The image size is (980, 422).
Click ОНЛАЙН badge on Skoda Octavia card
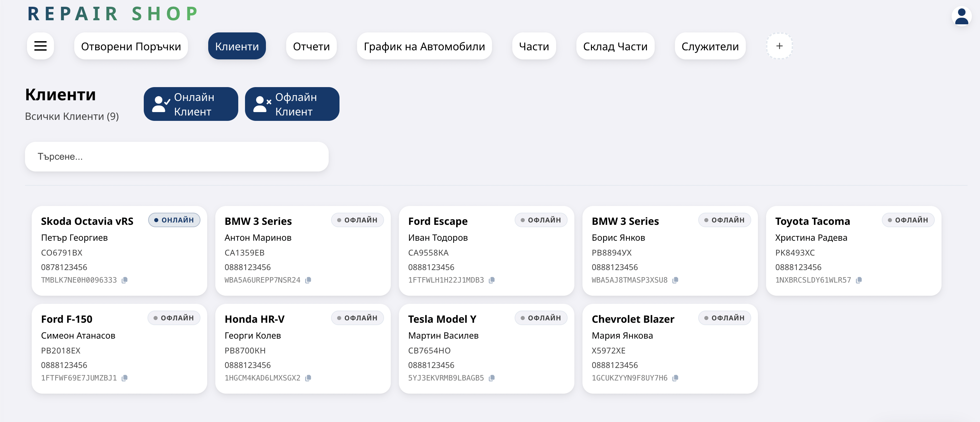[174, 220]
